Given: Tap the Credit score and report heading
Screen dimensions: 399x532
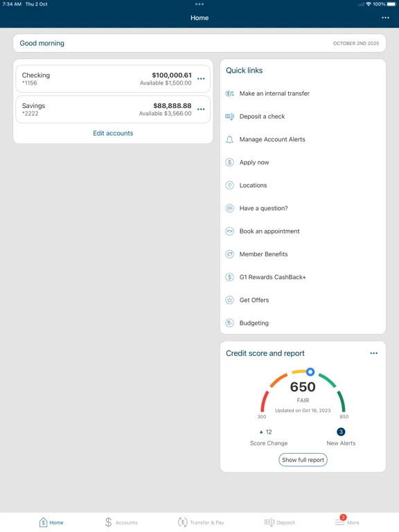Looking at the screenshot, I should click(x=265, y=353).
